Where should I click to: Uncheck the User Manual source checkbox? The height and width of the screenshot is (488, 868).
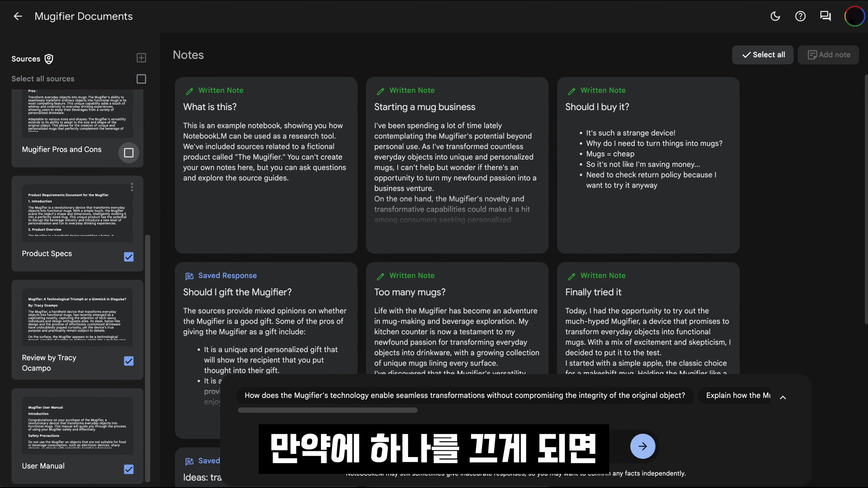[129, 469]
